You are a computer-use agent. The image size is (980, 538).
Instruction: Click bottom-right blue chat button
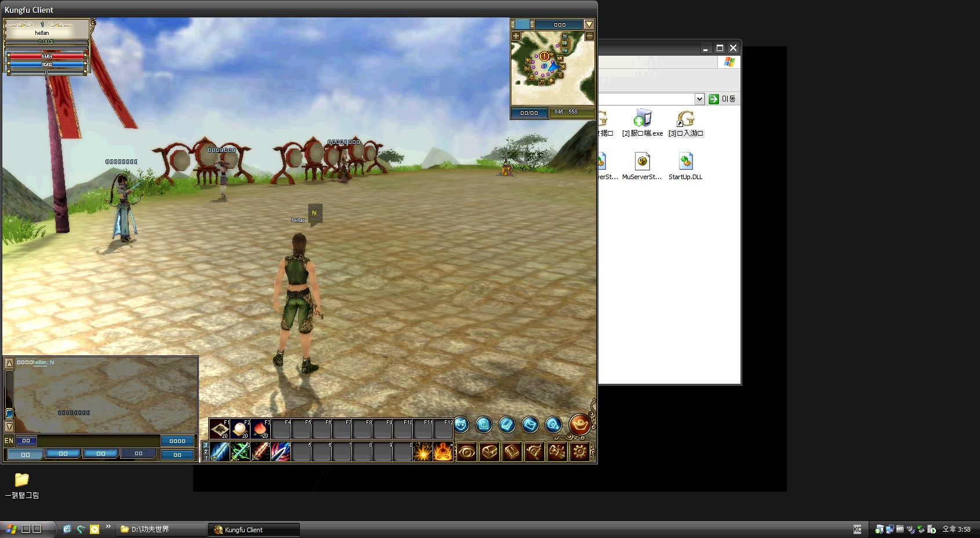pyautogui.click(x=177, y=455)
